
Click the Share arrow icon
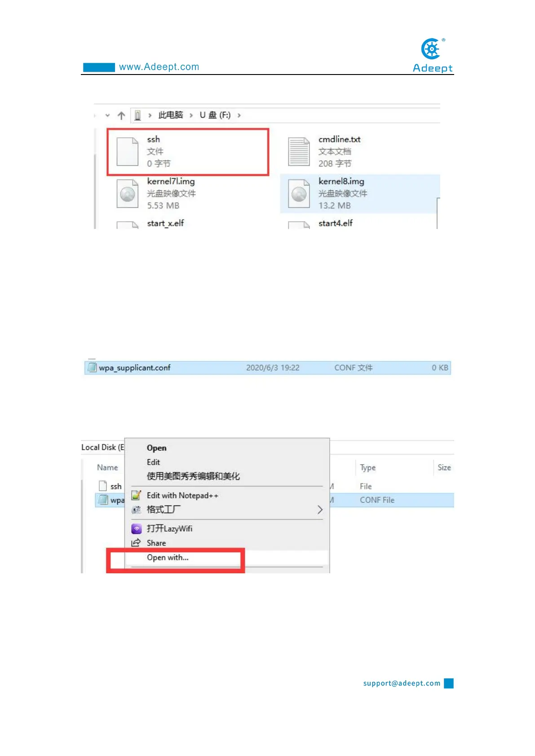coord(136,543)
